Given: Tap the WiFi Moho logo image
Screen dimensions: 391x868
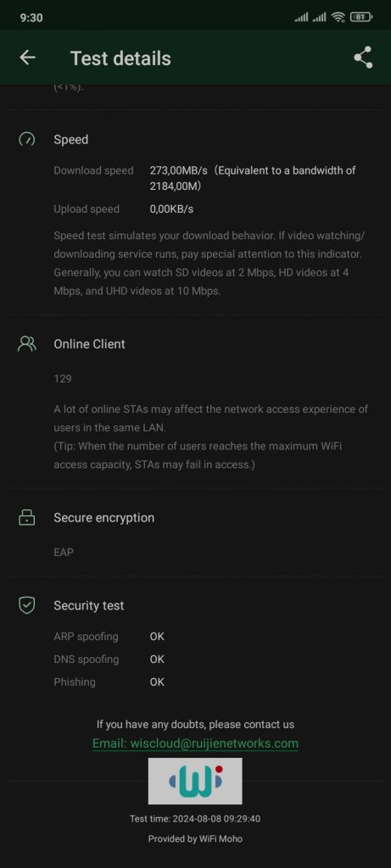Looking at the screenshot, I should click(x=195, y=781).
